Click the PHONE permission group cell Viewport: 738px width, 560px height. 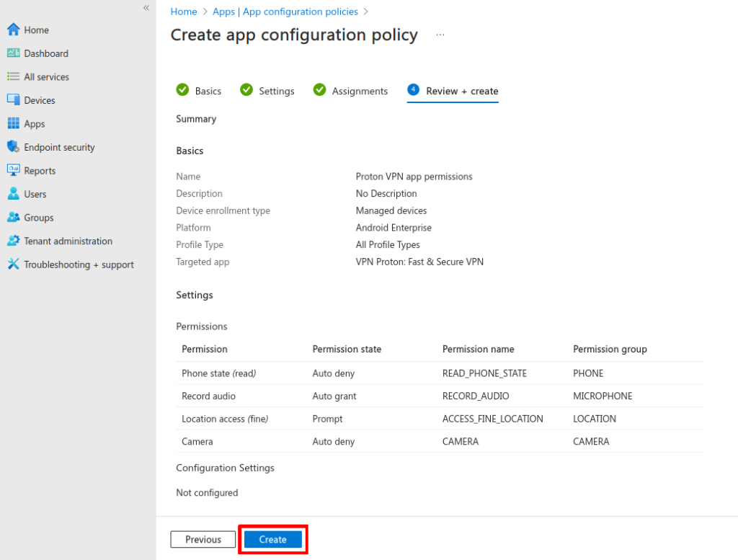click(588, 373)
